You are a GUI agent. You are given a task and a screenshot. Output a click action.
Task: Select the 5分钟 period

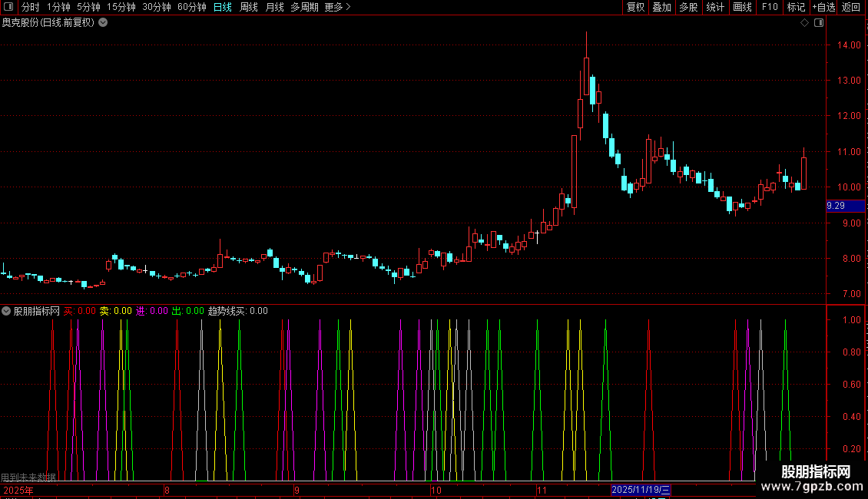pos(88,7)
